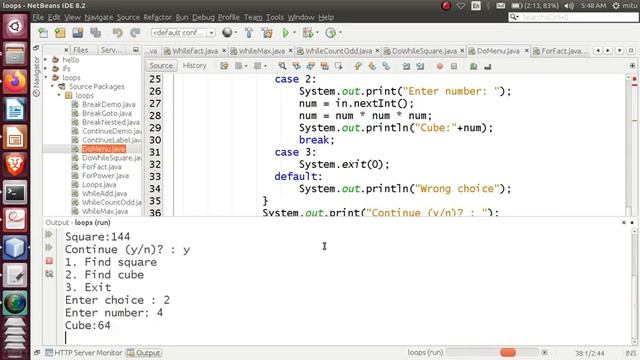Image resolution: width=640 pixels, height=360 pixels.
Task: Click the New Project toolbar icon
Action: [60, 33]
